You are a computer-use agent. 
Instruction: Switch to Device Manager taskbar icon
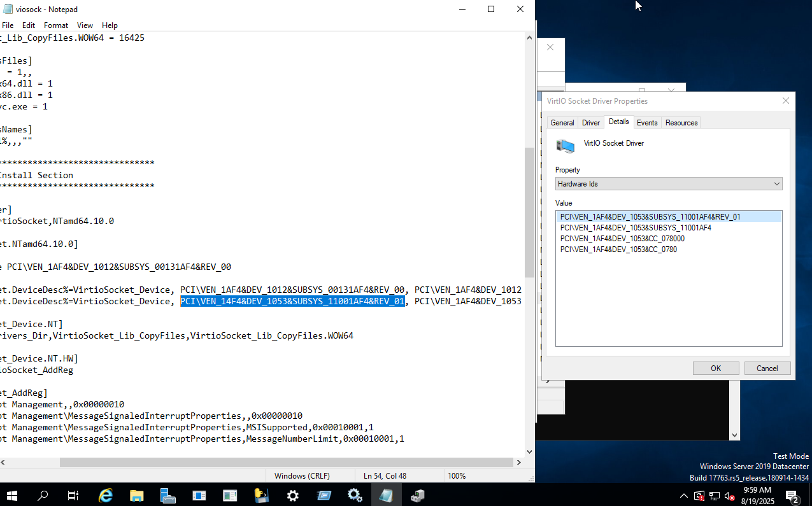(x=417, y=495)
